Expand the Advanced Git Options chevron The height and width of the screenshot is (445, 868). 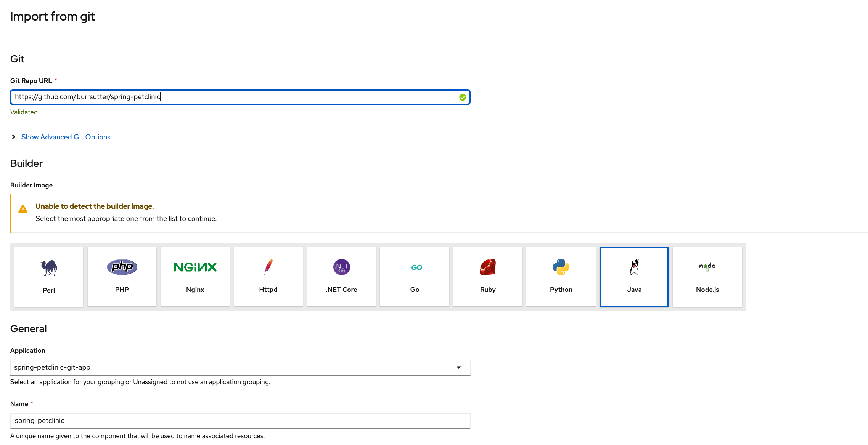point(14,137)
